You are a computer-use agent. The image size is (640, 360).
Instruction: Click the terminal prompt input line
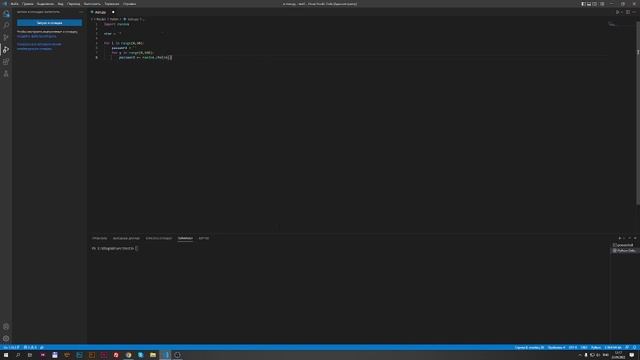[114, 248]
